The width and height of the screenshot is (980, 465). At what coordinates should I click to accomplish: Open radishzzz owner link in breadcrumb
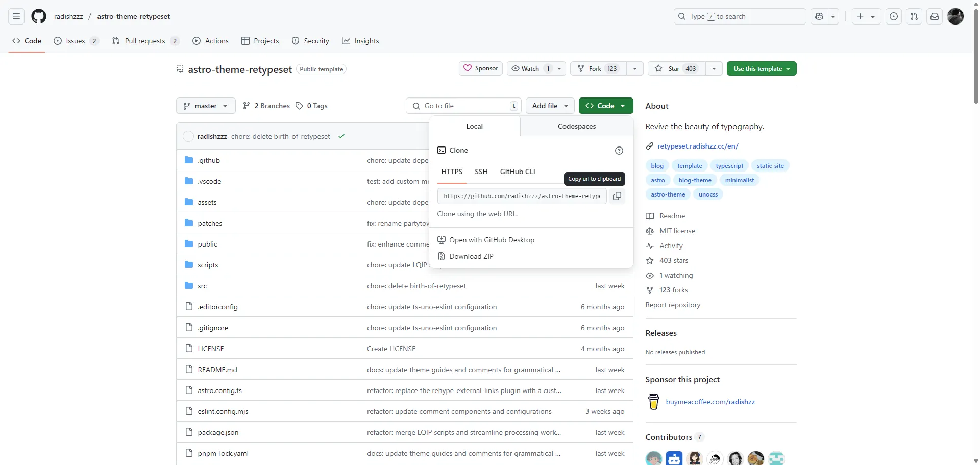pos(68,16)
